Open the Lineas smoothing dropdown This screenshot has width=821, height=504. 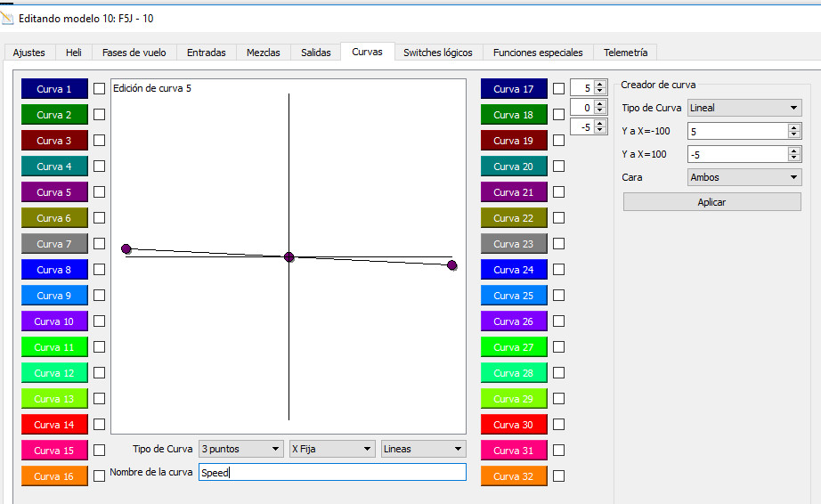(x=423, y=449)
